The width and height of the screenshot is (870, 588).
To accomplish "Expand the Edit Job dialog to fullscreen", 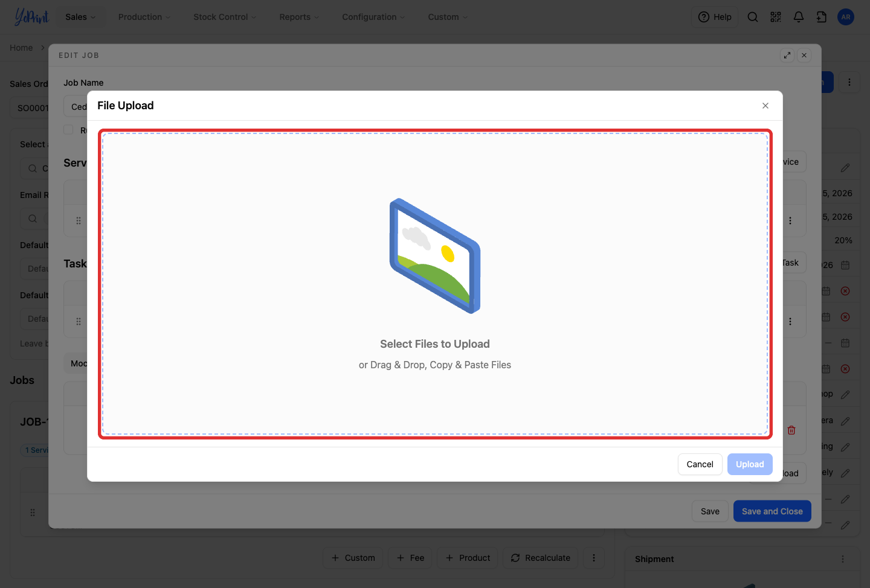I will coord(787,55).
